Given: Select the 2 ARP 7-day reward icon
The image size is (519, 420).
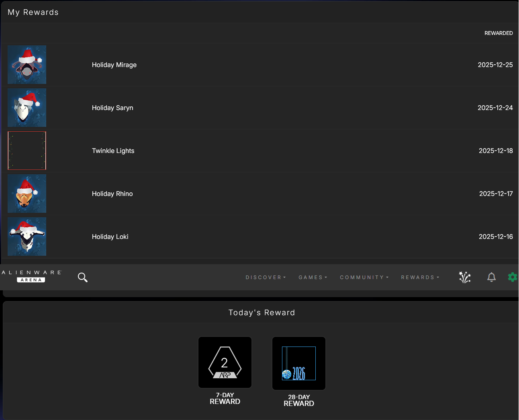Looking at the screenshot, I should tap(225, 363).
